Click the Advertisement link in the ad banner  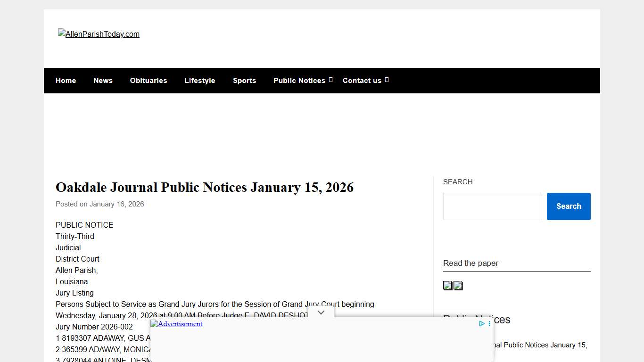[176, 324]
